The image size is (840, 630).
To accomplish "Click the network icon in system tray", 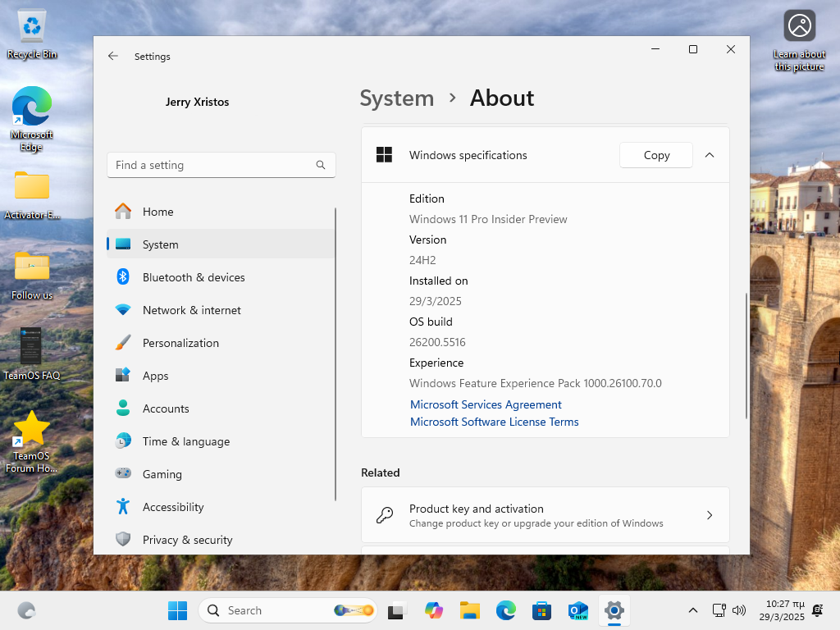I will click(x=719, y=610).
